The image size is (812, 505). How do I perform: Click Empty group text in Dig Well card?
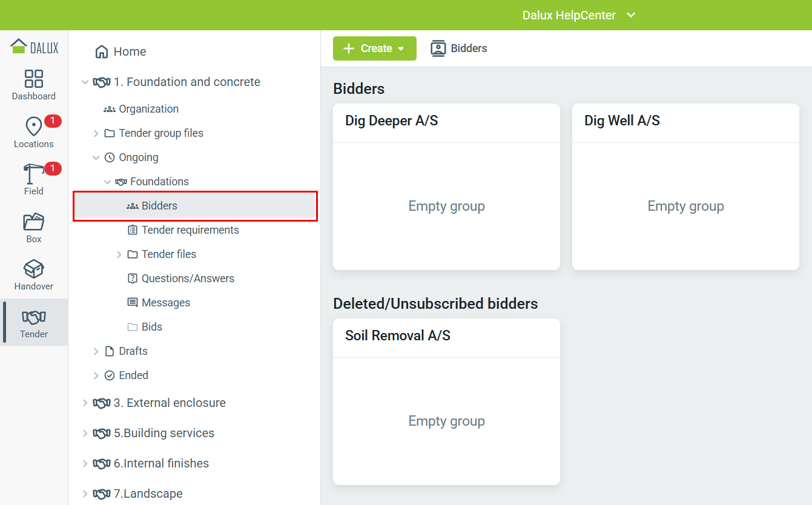tap(685, 206)
